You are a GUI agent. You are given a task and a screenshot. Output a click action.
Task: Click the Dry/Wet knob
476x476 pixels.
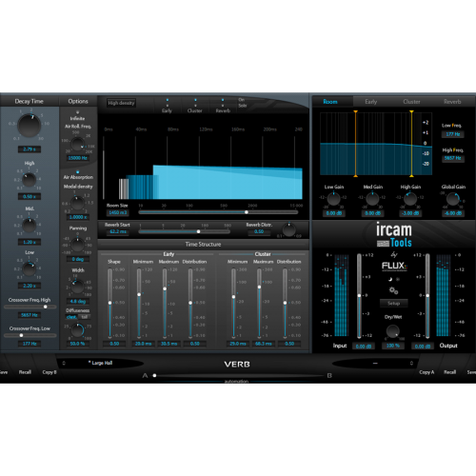(x=393, y=331)
